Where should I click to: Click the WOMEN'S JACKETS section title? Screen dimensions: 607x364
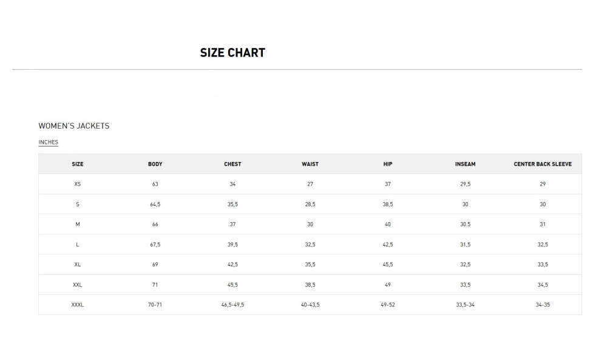[74, 126]
